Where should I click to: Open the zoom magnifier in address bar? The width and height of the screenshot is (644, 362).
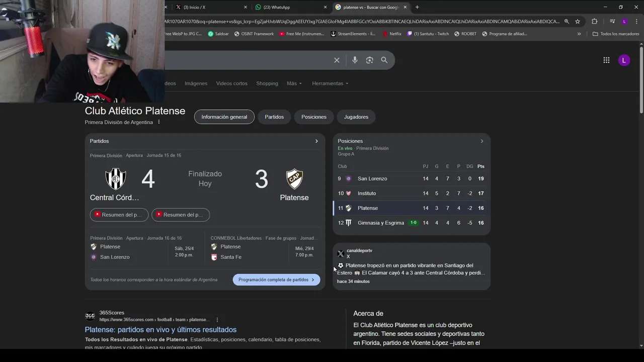click(x=567, y=21)
